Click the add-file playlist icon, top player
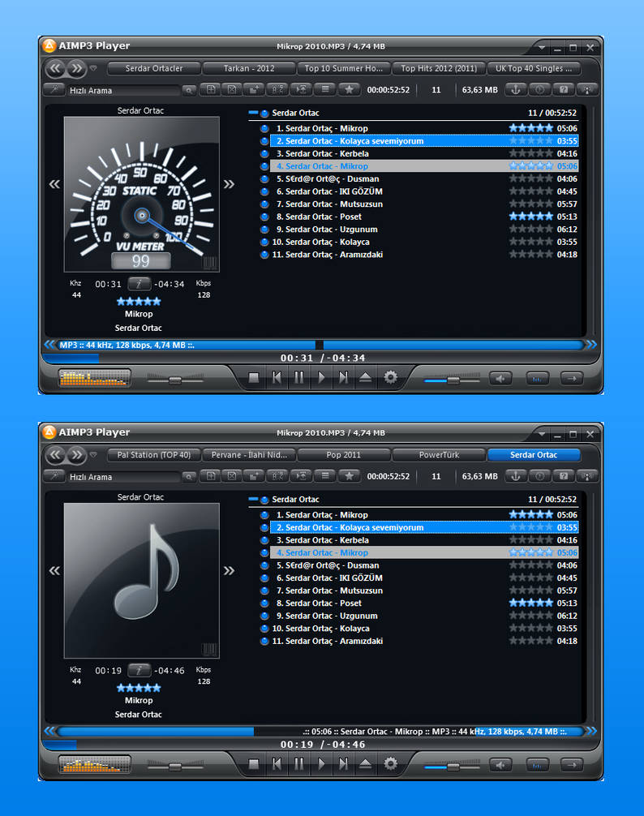The image size is (644, 816). tap(211, 90)
